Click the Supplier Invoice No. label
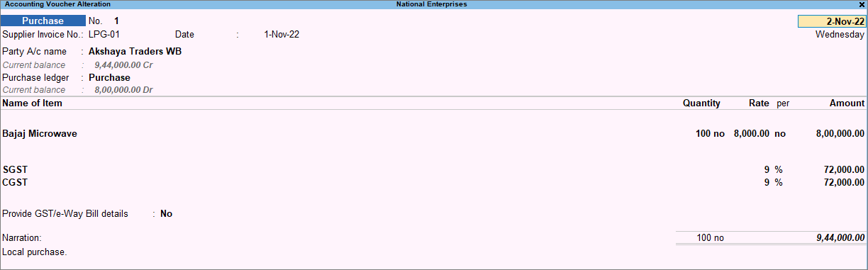 point(43,34)
